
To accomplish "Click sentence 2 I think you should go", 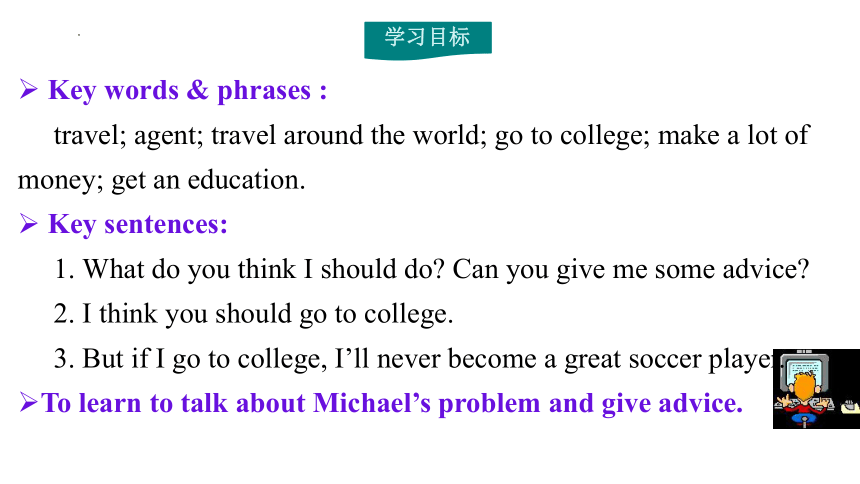I will pos(253,314).
